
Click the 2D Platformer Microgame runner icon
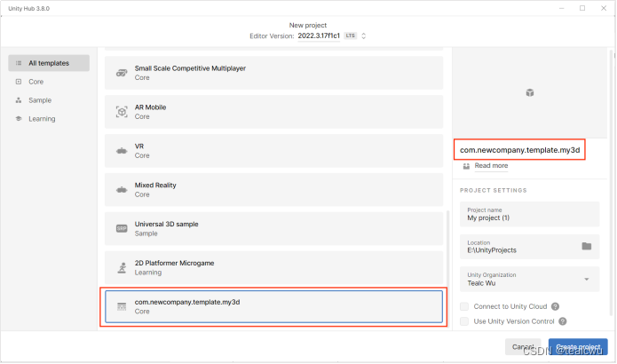click(x=122, y=267)
